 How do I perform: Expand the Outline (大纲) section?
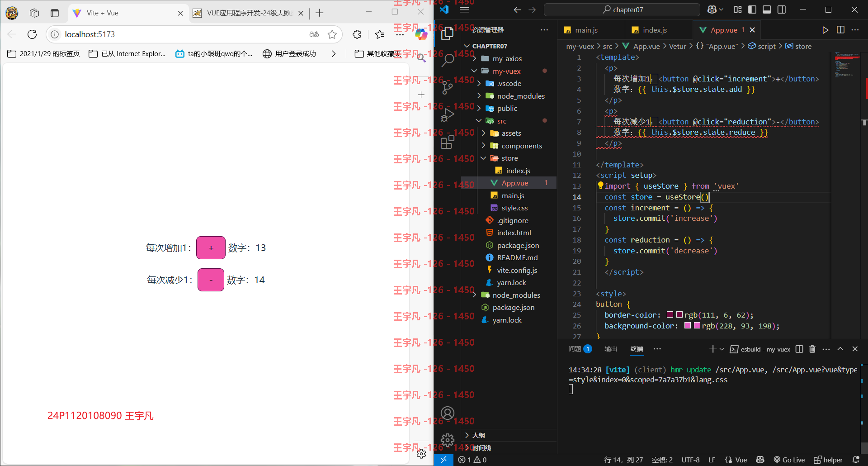tap(509, 435)
